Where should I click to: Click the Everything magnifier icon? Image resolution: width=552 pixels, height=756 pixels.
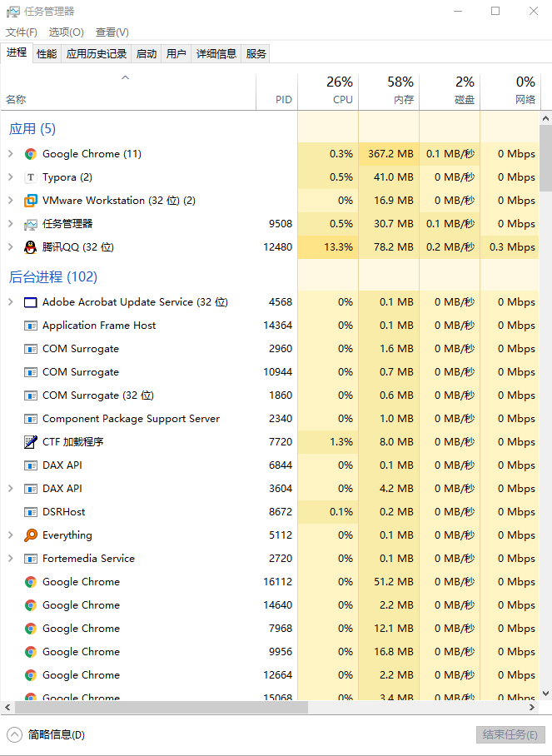tap(30, 535)
